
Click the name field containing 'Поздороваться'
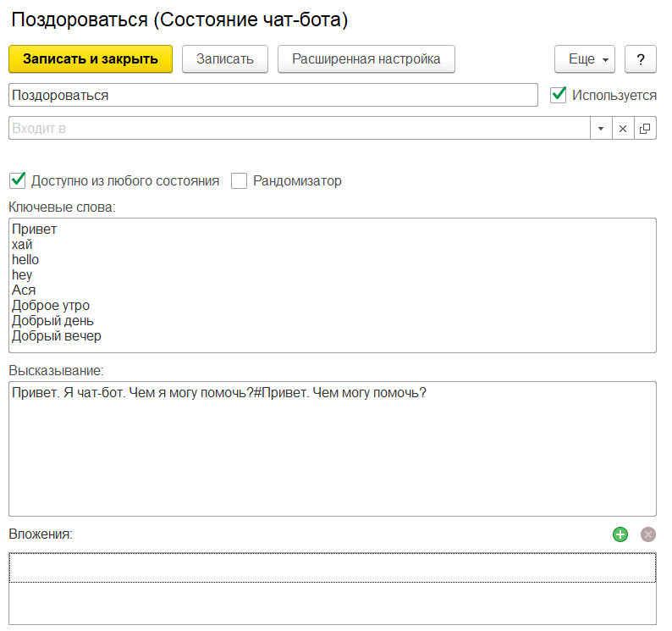pyautogui.click(x=273, y=95)
